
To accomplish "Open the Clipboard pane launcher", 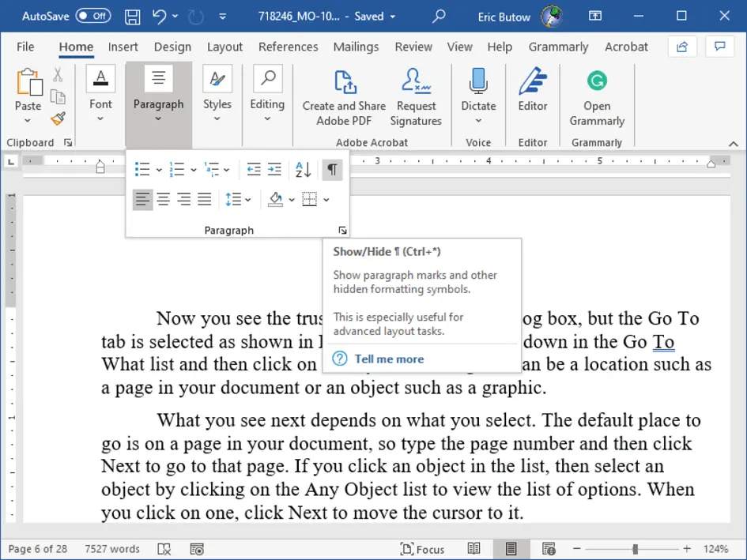I will (x=68, y=142).
